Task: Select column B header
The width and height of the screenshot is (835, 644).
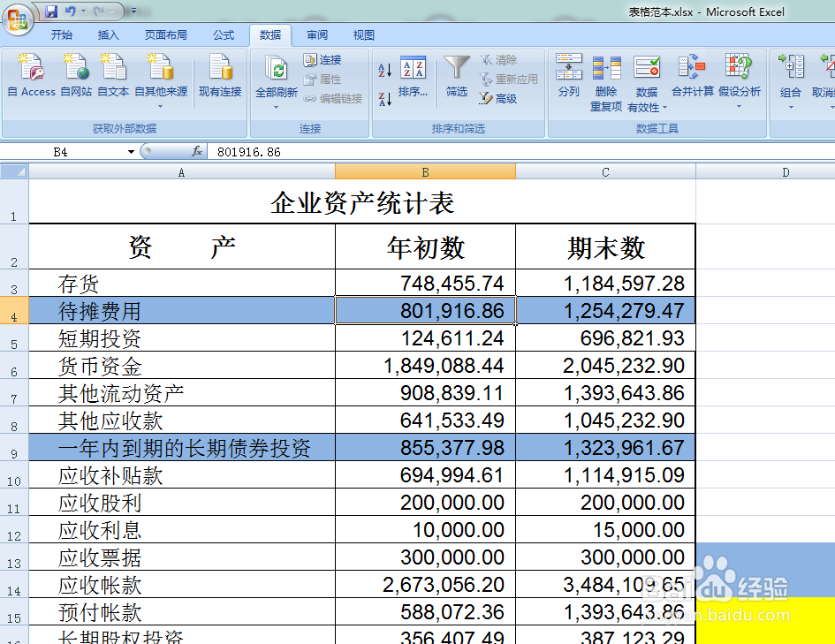Action: [425, 172]
